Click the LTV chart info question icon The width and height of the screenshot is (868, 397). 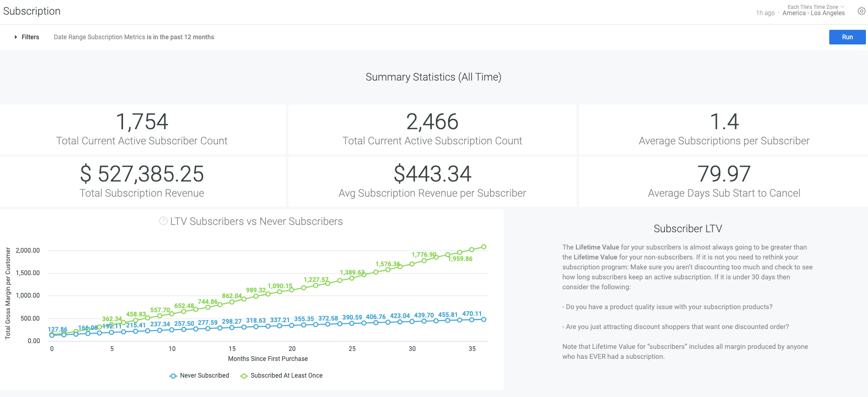point(163,221)
